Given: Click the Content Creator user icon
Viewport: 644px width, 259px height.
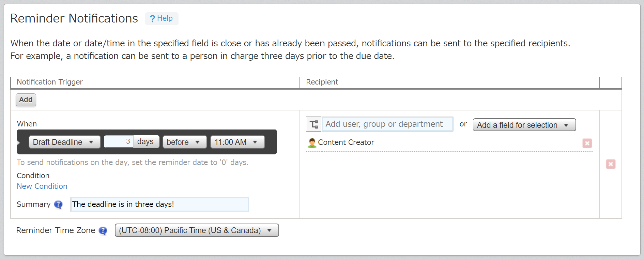Looking at the screenshot, I should (312, 143).
